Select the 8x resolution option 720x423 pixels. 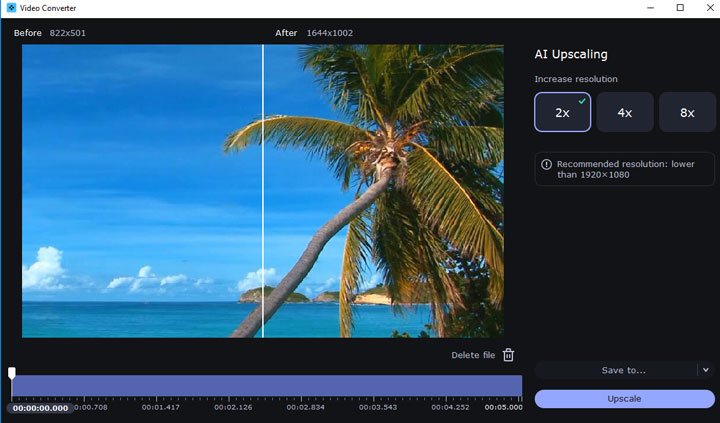pyautogui.click(x=687, y=112)
